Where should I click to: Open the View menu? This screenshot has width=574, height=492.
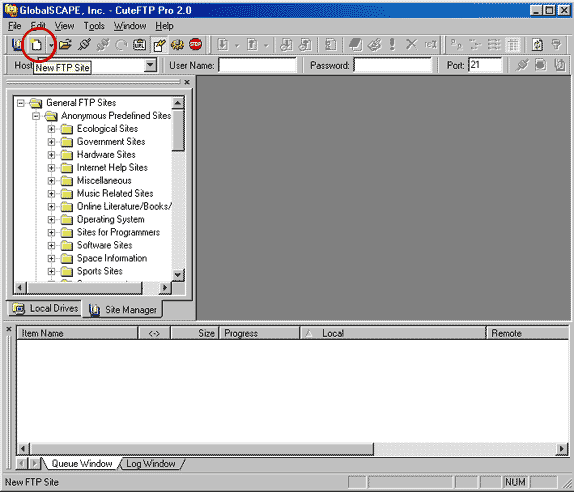[64, 26]
